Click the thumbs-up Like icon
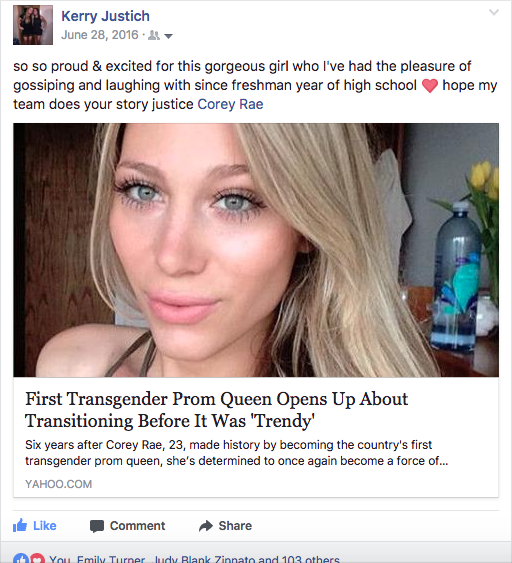The image size is (512, 563). pyautogui.click(x=20, y=525)
